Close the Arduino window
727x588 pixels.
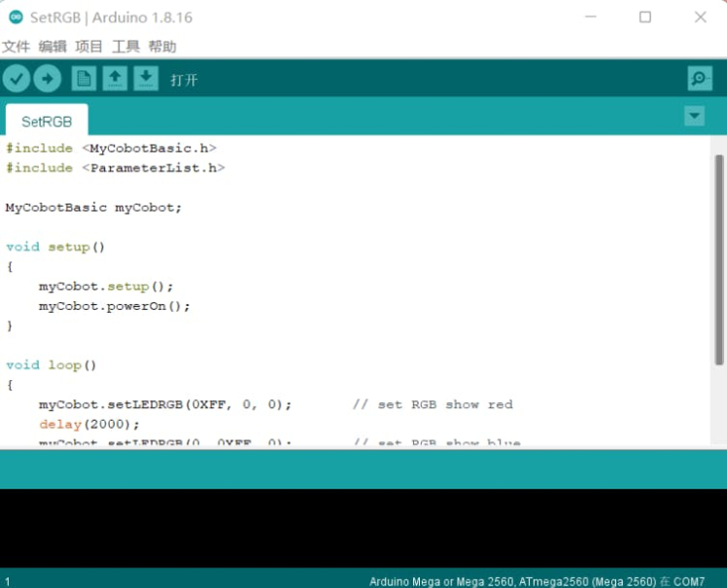point(700,17)
